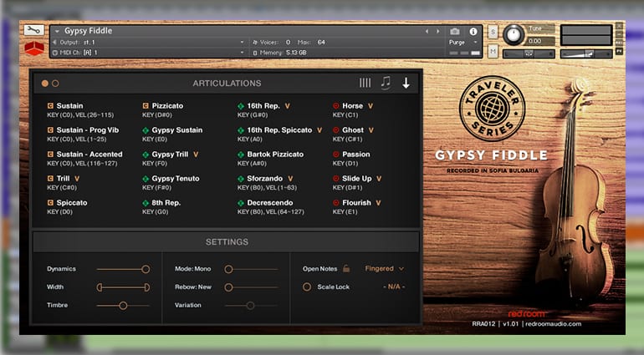Click the Gypsy Tenuto green icon

pos(146,179)
